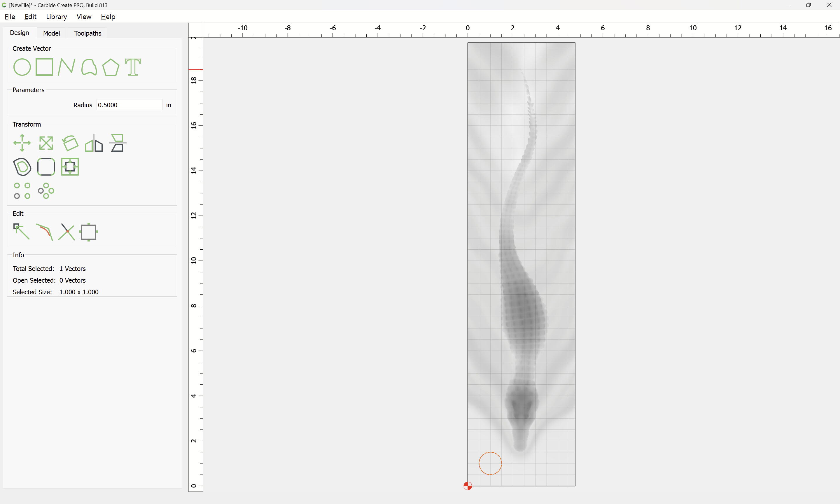Open the File menu
The image size is (840, 504).
(x=10, y=17)
